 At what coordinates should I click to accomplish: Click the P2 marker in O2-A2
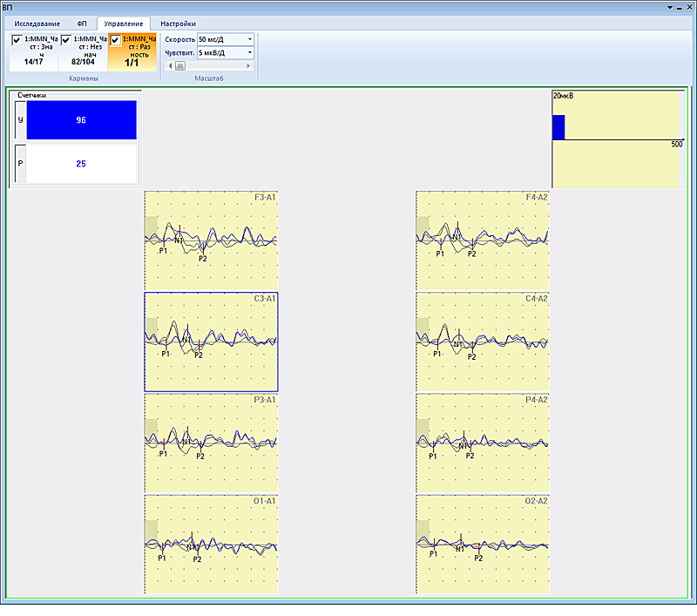tap(478, 558)
